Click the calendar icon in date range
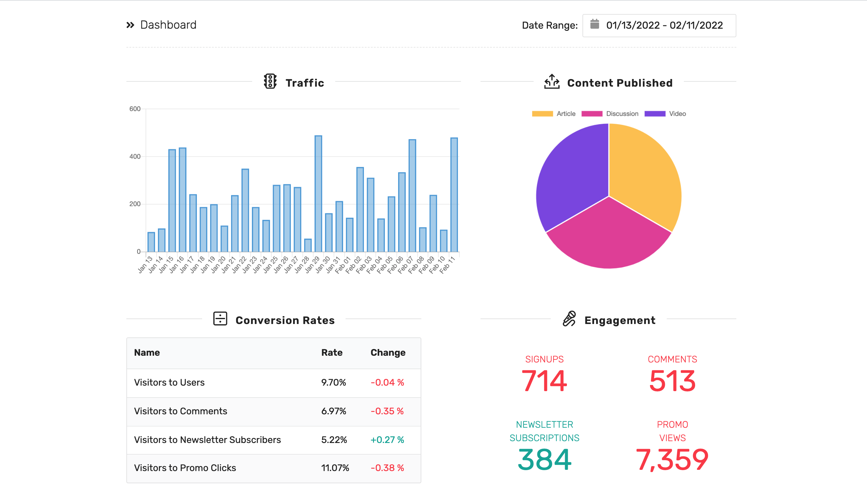Image resolution: width=867 pixels, height=504 pixels. click(x=594, y=24)
